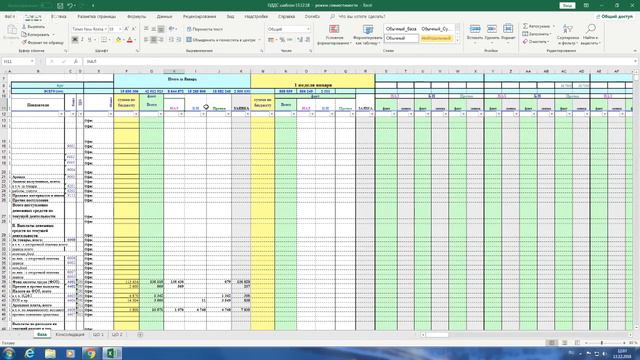Open Conditional Formatting menu
The image size is (640, 360).
[334, 34]
